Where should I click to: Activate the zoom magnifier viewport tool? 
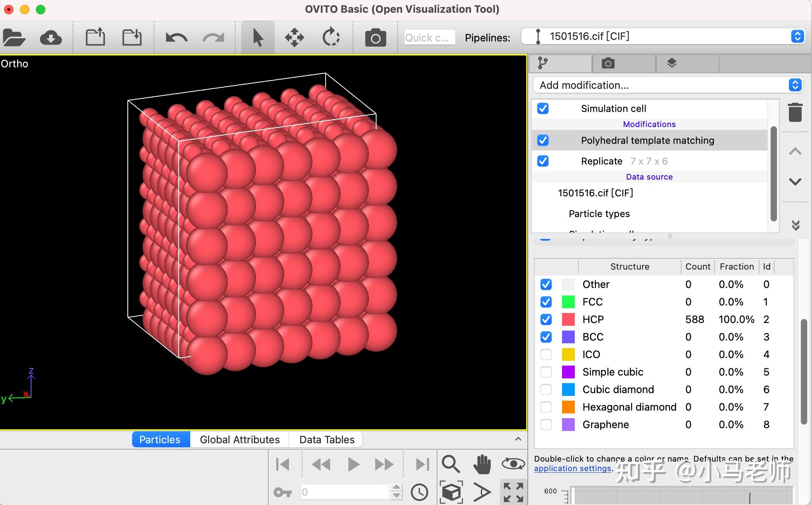(451, 464)
